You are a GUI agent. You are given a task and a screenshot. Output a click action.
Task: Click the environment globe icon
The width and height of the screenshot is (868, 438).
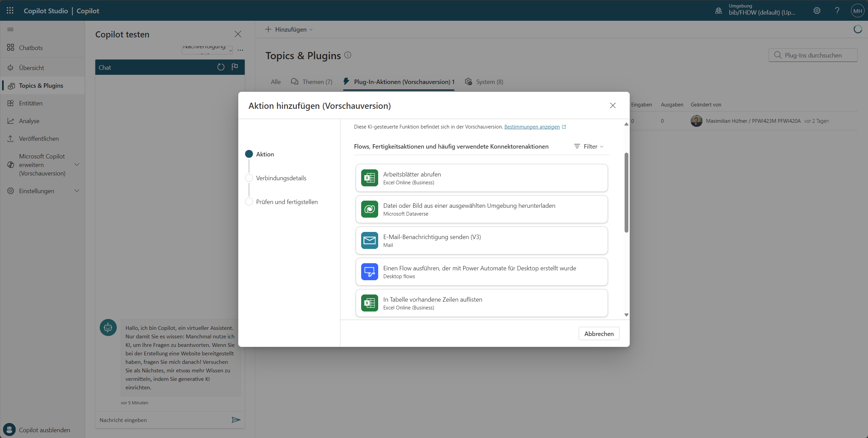719,11
